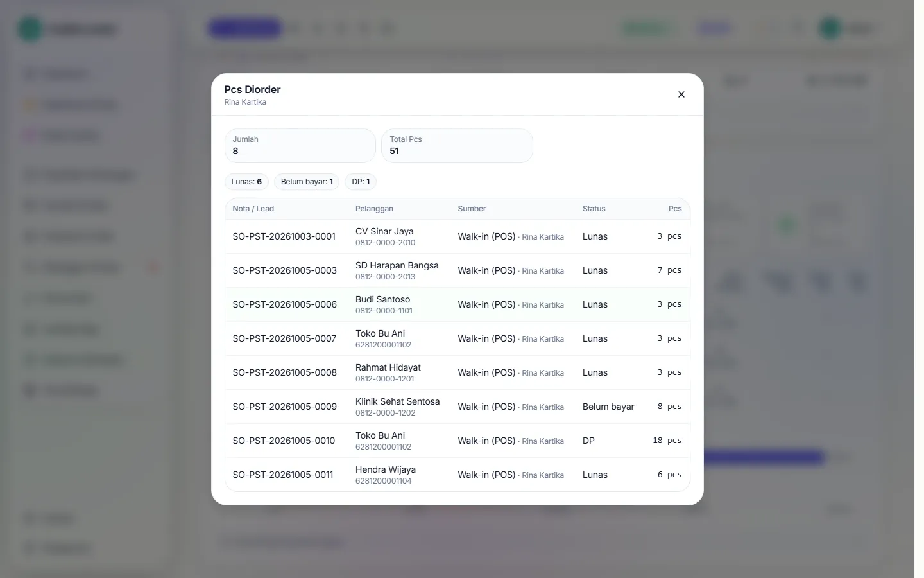Click the Lunas: 6 filter chip

click(246, 182)
